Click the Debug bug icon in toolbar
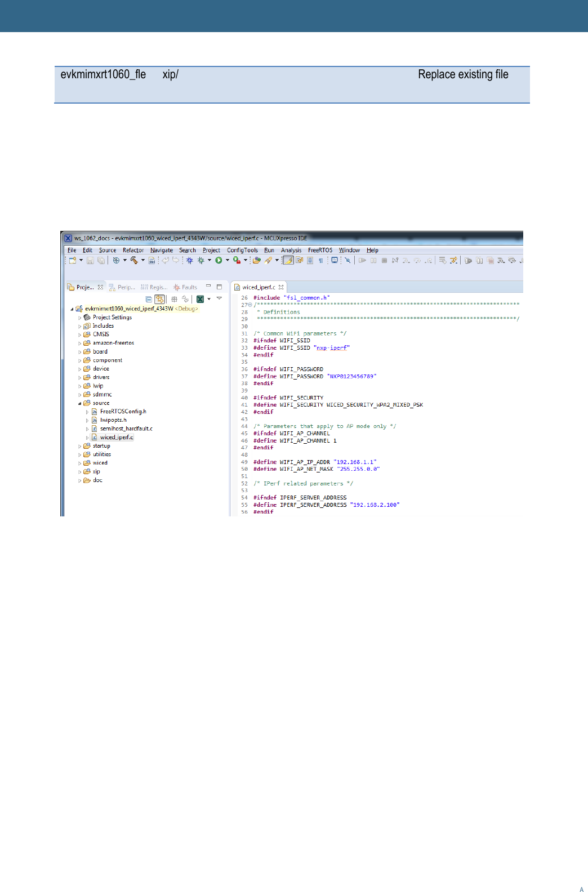Screen dimensions: 588x892 point(201,260)
